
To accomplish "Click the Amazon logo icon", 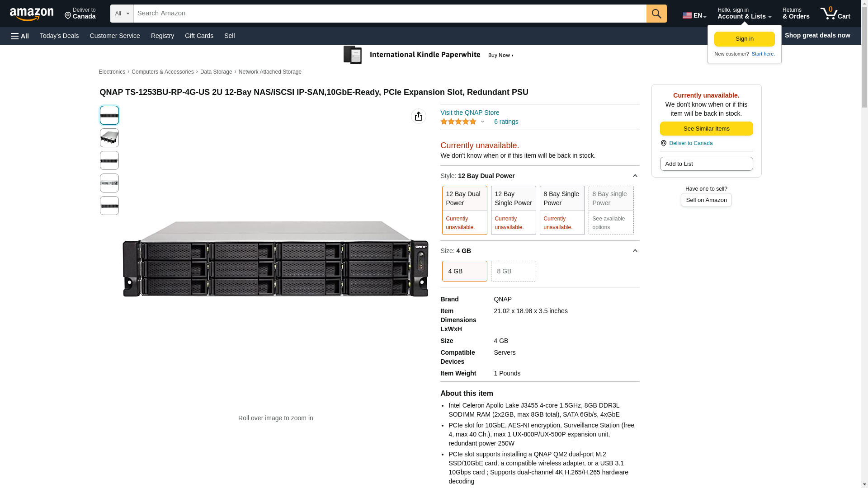I will 32,14.
